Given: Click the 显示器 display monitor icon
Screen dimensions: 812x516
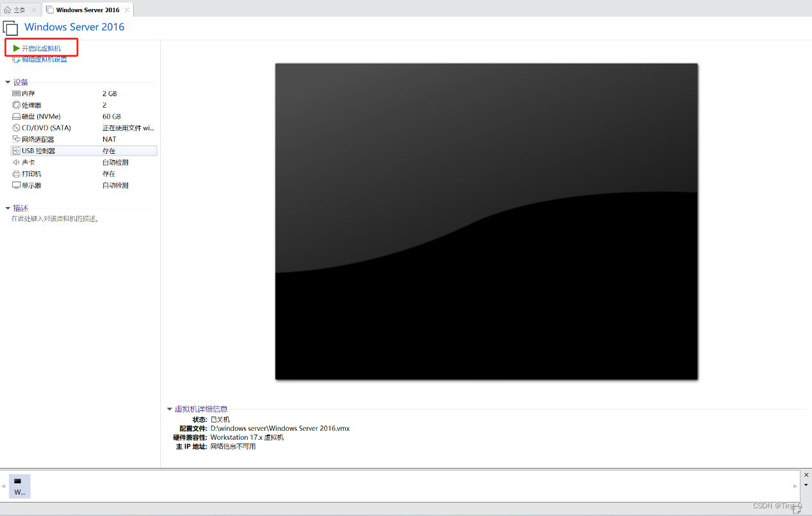Looking at the screenshot, I should pos(17,185).
